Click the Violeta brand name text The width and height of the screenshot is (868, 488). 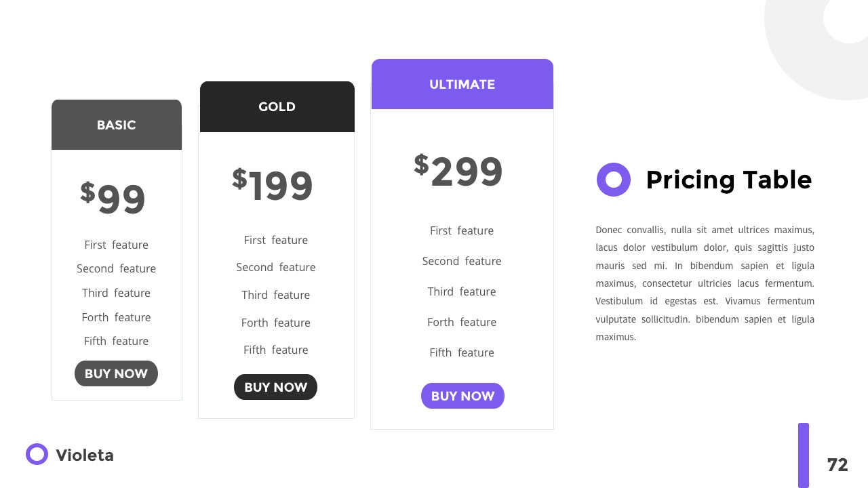[x=85, y=455]
